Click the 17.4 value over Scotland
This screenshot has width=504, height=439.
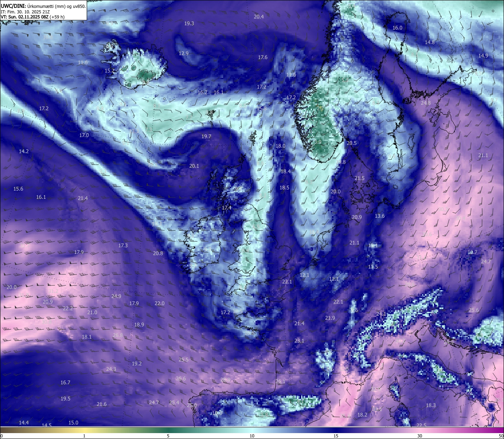226,208
